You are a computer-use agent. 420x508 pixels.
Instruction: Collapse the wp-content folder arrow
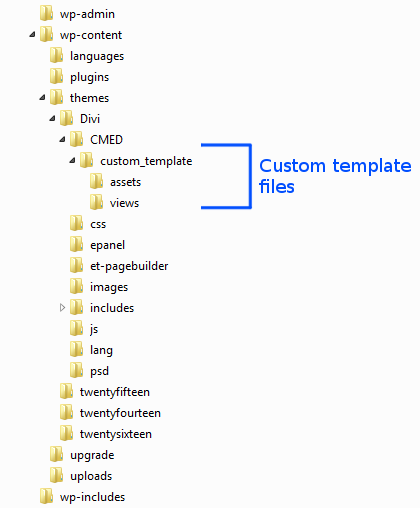pos(32,34)
